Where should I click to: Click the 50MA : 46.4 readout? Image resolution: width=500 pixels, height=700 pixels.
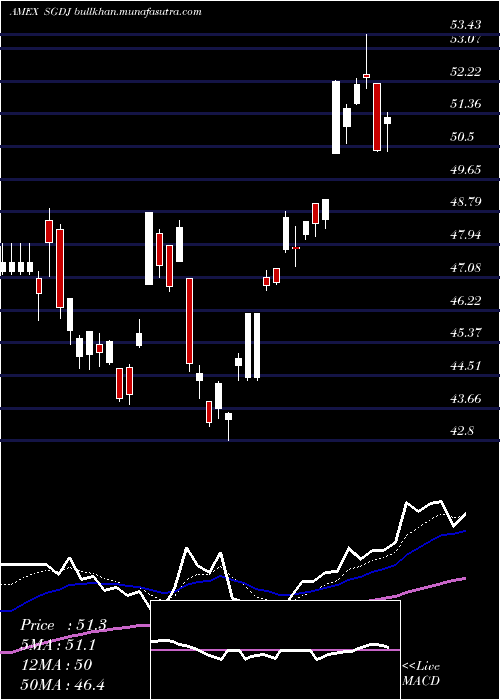[x=63, y=684]
